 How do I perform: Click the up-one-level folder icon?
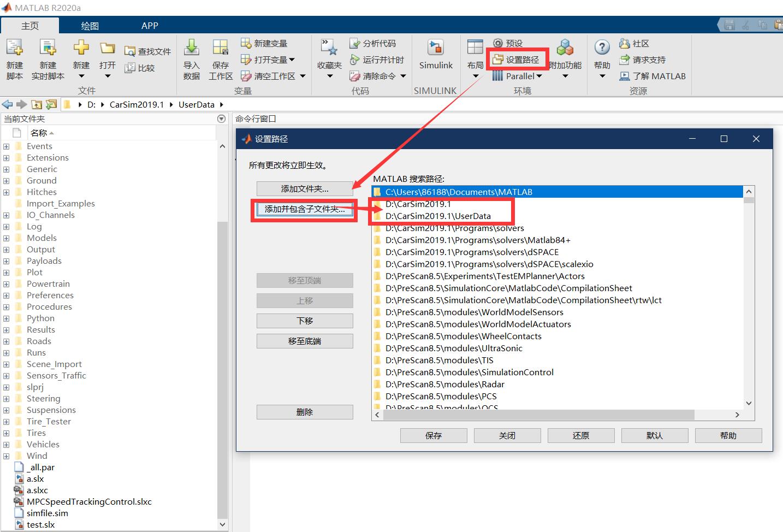tap(37, 104)
